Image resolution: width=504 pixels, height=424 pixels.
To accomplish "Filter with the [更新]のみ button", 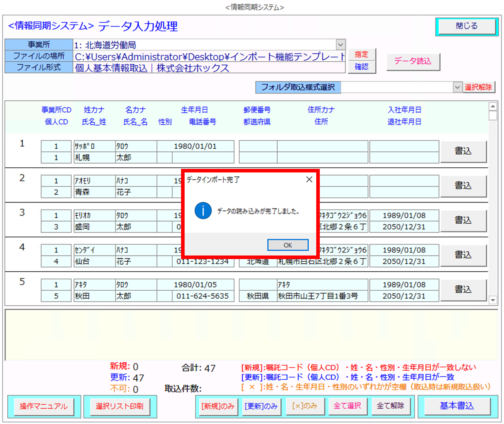I will coord(261,406).
